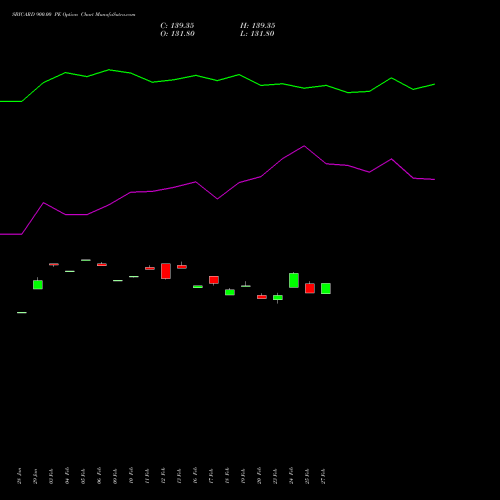This screenshot has height=500, width=500.
Task: Click the 18 Feb date label
Action: click(227, 476)
